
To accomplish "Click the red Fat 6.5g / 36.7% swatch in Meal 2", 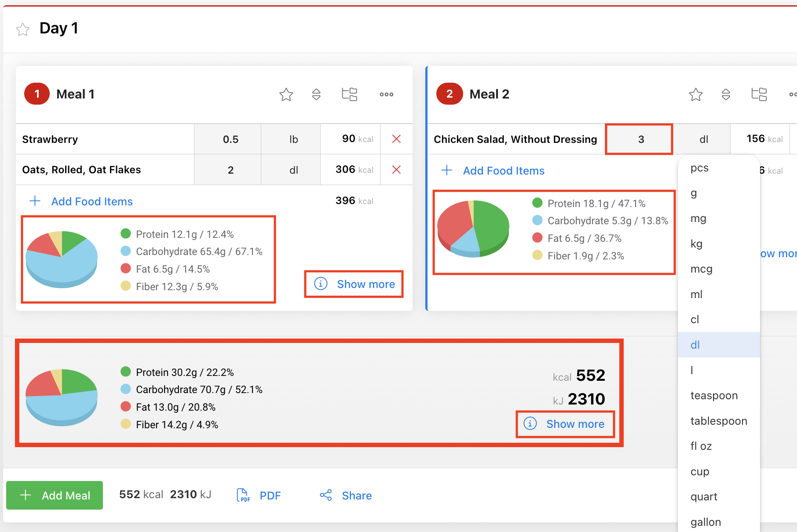I will [537, 238].
